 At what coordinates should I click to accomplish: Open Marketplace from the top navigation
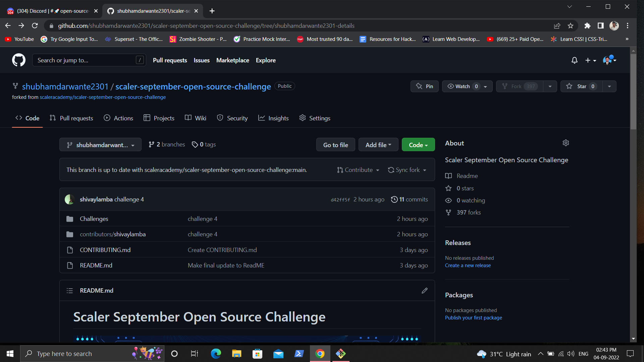[x=232, y=60]
